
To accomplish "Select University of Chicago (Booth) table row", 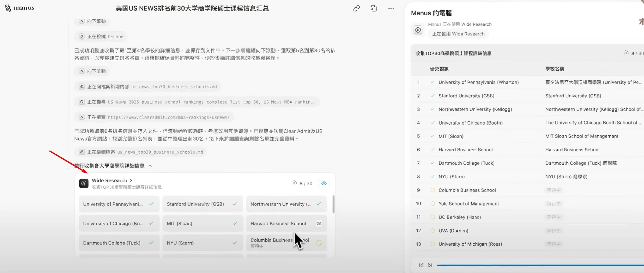I will click(527, 123).
